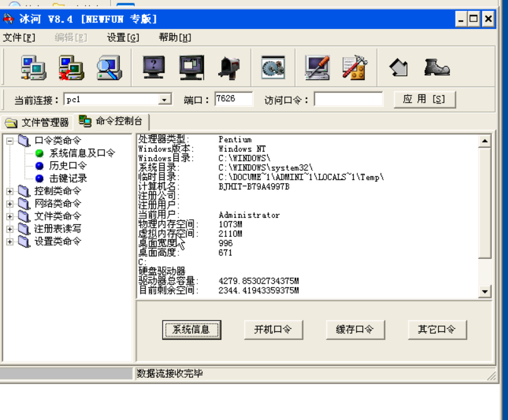The height and width of the screenshot is (420, 508).
Task: Expand the 设置类命令 tree node
Action: coord(9,242)
